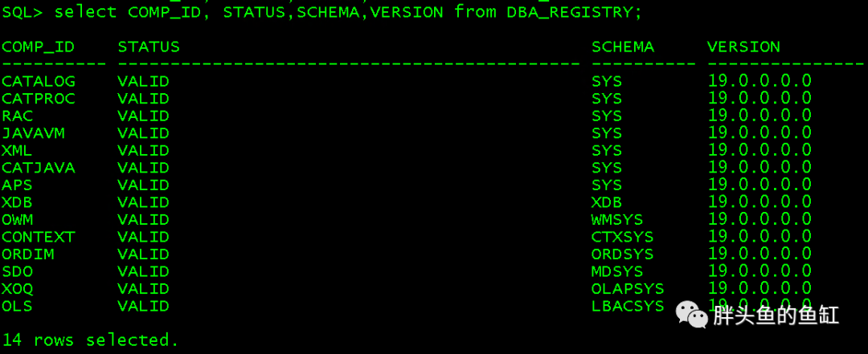This screenshot has width=868, height=354.
Task: Click the CONTEXT component entry
Action: (x=39, y=237)
